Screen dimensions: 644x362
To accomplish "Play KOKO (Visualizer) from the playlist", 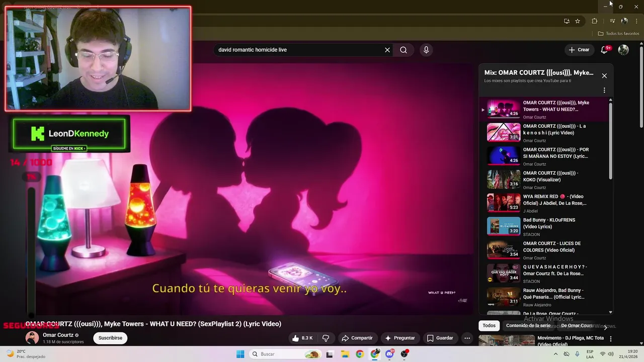I will pyautogui.click(x=544, y=179).
